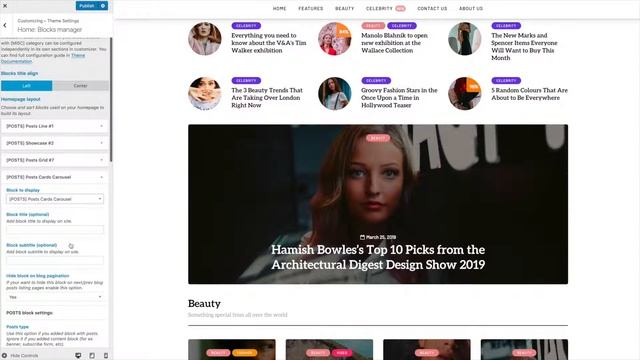This screenshot has height=360, width=640.
Task: Open New Marks and Spencer Items article
Action: tap(524, 47)
